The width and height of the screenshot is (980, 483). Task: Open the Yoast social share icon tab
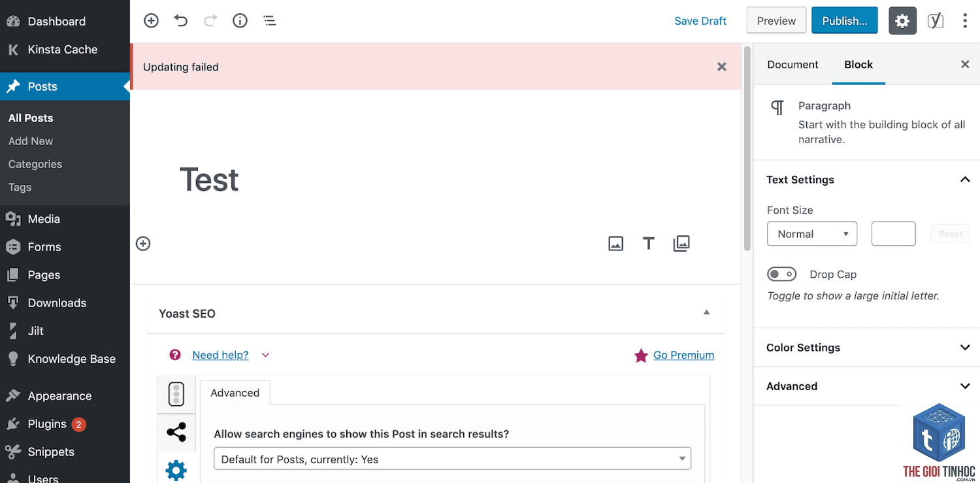tap(176, 432)
